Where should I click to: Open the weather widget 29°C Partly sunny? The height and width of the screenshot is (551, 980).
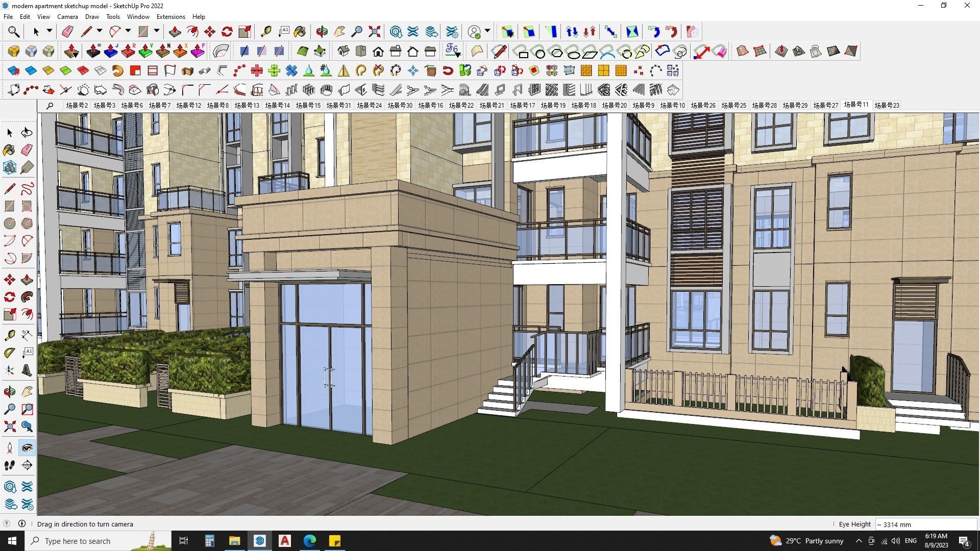806,541
